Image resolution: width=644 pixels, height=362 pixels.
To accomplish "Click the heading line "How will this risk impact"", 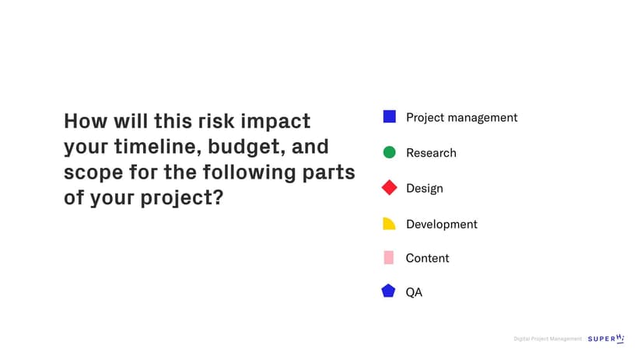I will (187, 121).
